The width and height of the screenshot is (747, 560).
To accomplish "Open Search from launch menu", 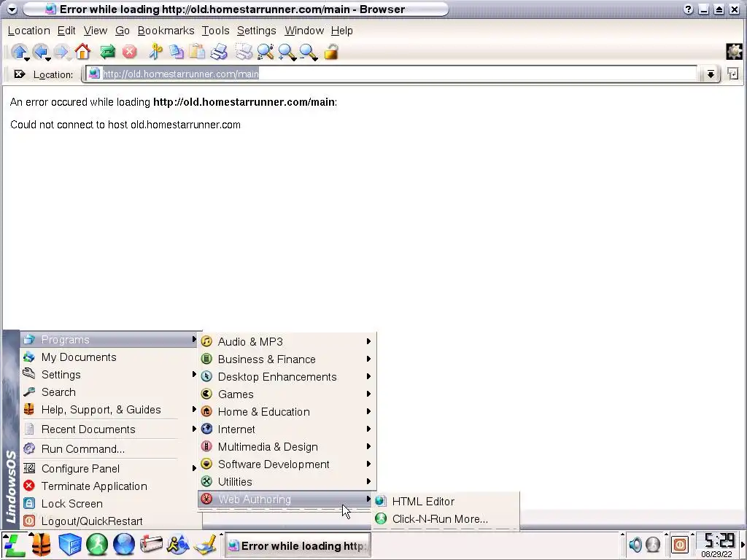I will (x=109, y=392).
